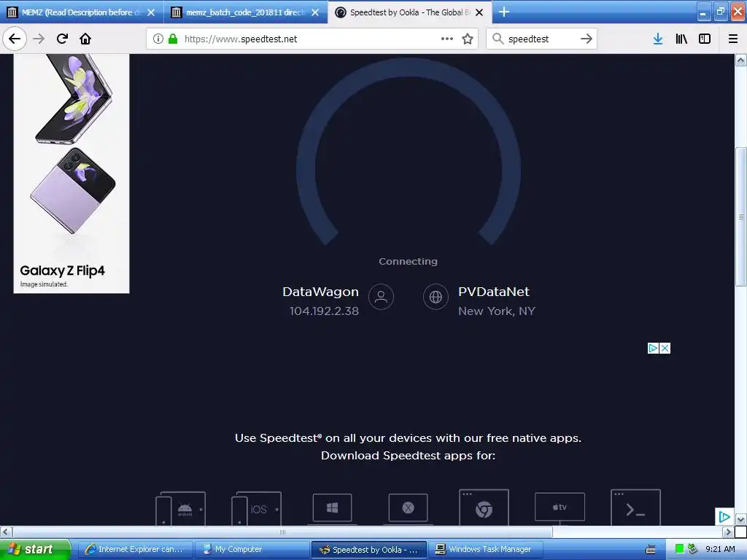Show site information for speedtest.net
Viewport: 747px width, 560px height.
point(158,39)
